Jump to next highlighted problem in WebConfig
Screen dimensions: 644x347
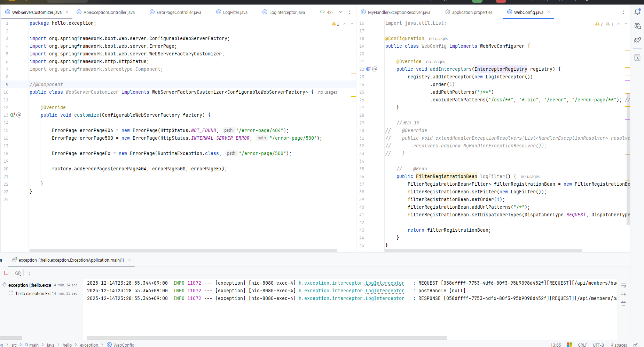(x=626, y=24)
